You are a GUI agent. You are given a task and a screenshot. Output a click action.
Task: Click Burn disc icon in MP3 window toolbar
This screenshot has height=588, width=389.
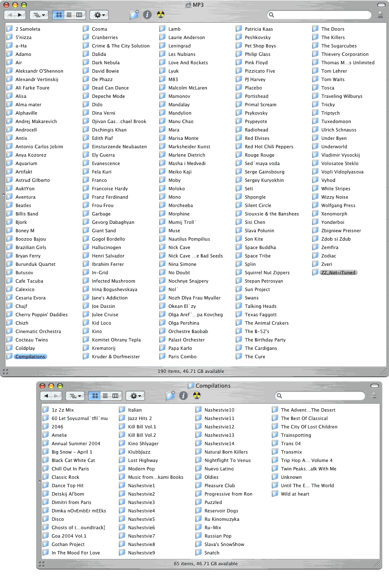[x=161, y=15]
